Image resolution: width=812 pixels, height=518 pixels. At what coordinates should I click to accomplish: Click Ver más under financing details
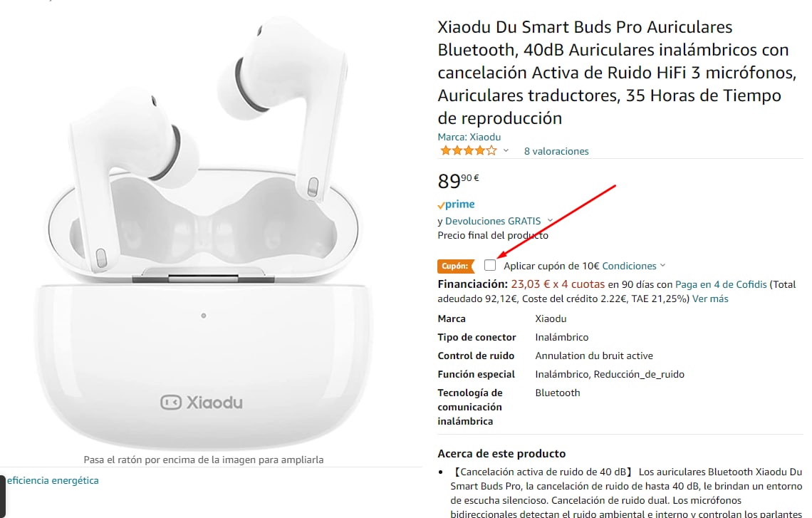[710, 299]
